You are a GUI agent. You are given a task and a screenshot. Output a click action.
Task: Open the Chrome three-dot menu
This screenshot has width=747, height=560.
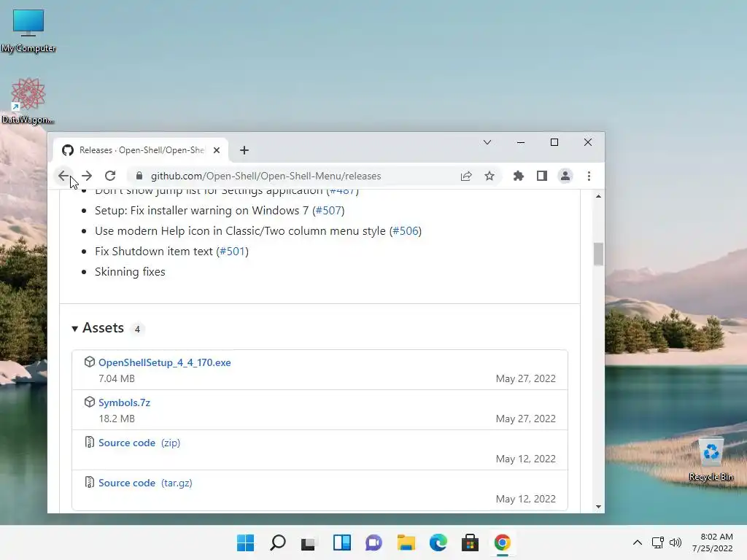(x=589, y=176)
